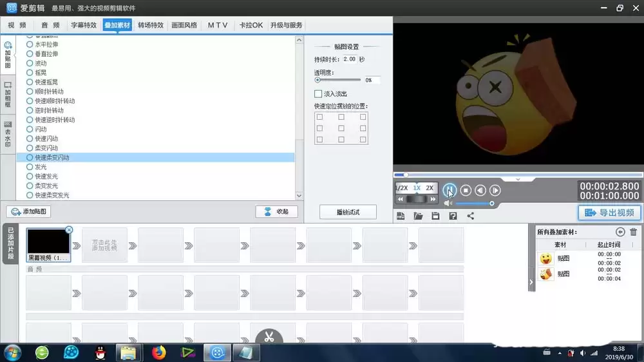Viewport: 644px width, 362px height.
Task: Select the 柔变闪动 effect radio button
Action: coord(30,148)
